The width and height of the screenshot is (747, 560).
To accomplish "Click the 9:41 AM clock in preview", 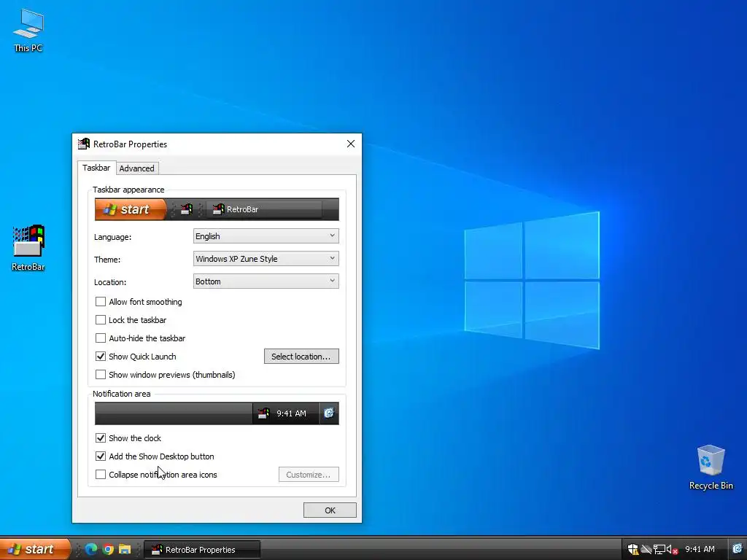I will 292,413.
